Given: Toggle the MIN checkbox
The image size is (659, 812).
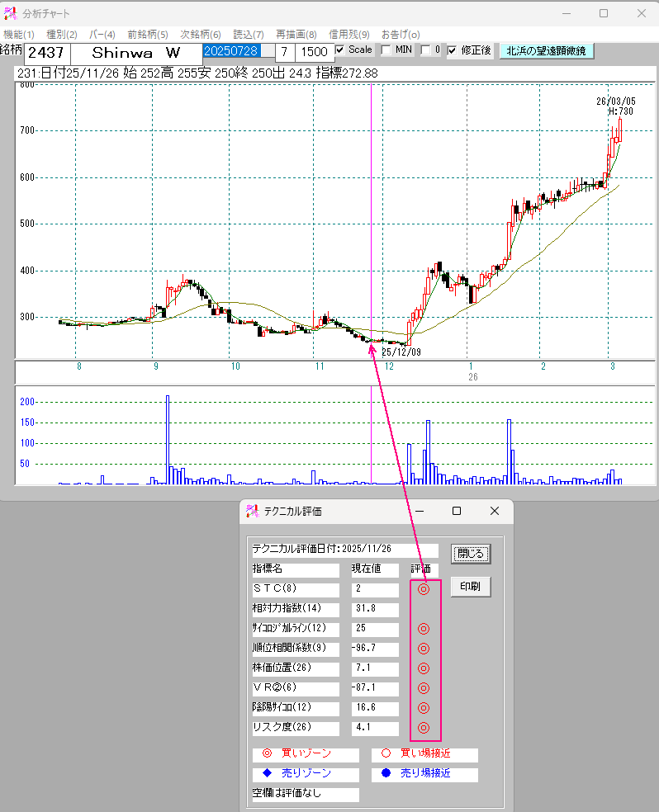Looking at the screenshot, I should click(x=386, y=50).
